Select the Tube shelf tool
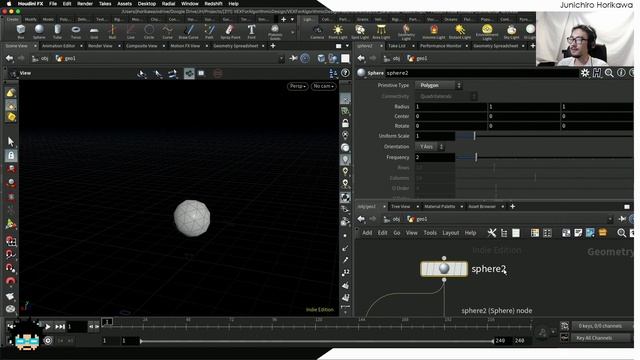This screenshot has width=640, height=360. (x=58, y=31)
